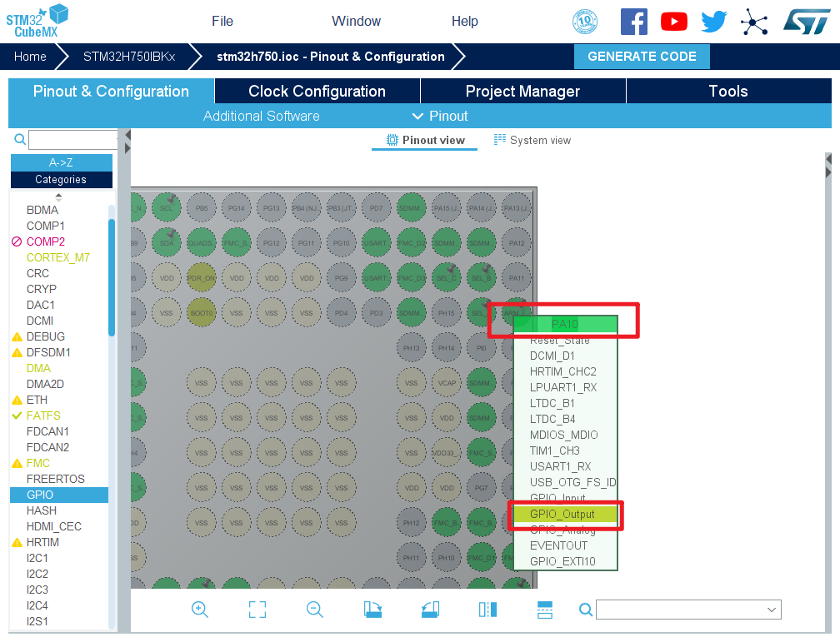The image size is (840, 642).
Task: Click the vertical split view icon
Action: point(487,610)
